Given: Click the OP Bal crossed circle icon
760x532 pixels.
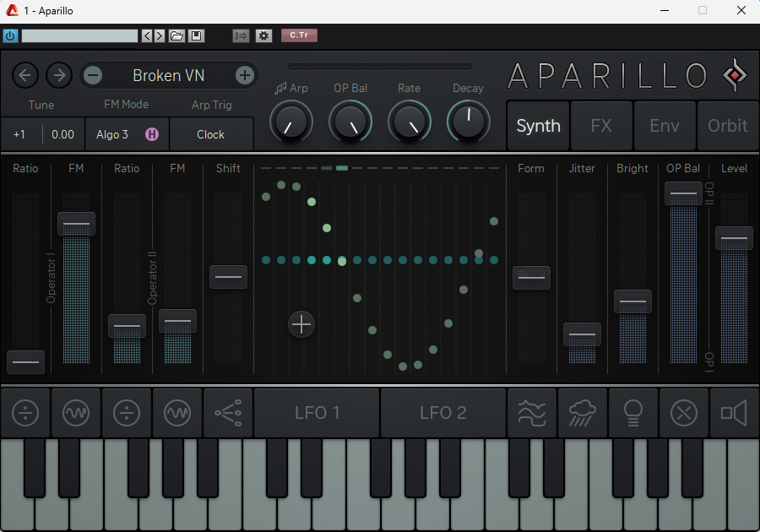Looking at the screenshot, I should [x=684, y=413].
